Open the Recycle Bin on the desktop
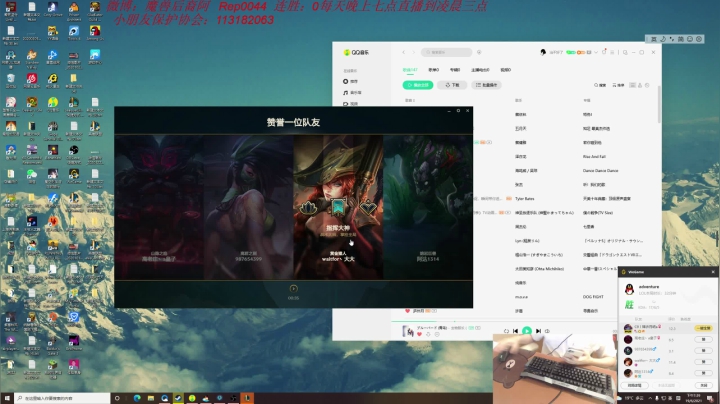Image resolution: width=720 pixels, height=404 pixels. 11,81
